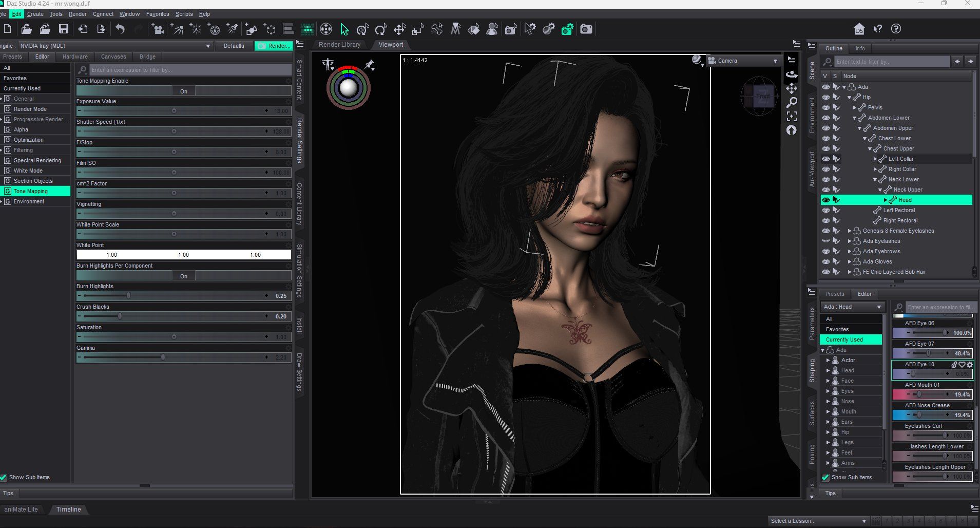The height and width of the screenshot is (528, 980).
Task: Click the Create New Camera icon
Action: pos(158,29)
